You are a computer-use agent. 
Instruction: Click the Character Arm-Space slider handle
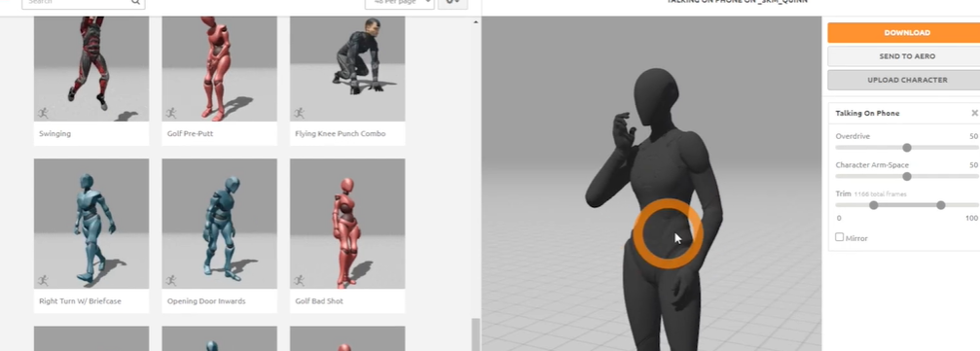[x=907, y=176]
